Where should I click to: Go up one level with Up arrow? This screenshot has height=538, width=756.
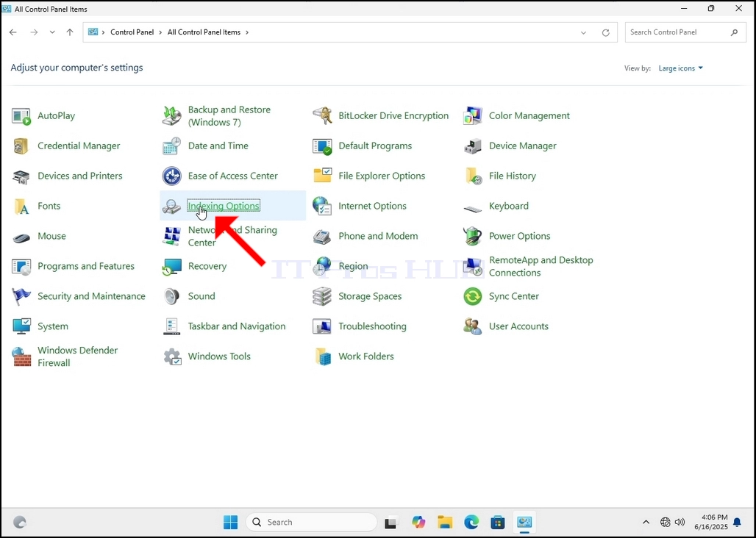point(70,32)
